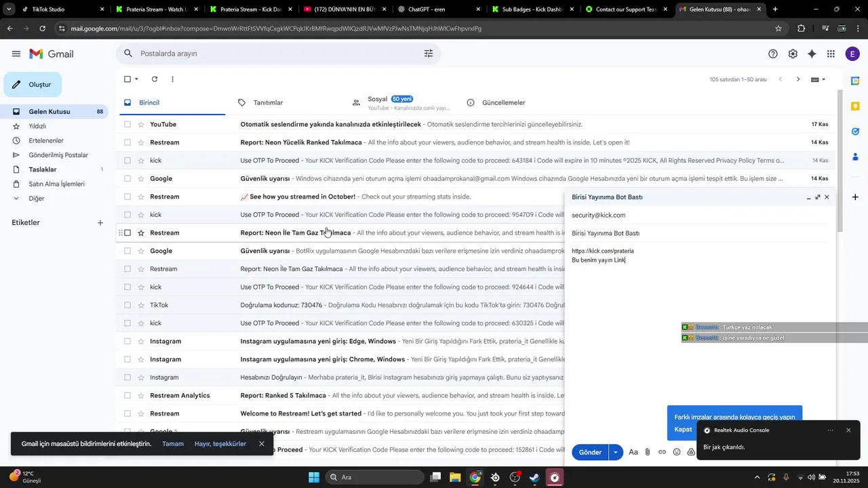Select checkbox for October stats email
The height and width of the screenshot is (488, 868).
click(127, 197)
